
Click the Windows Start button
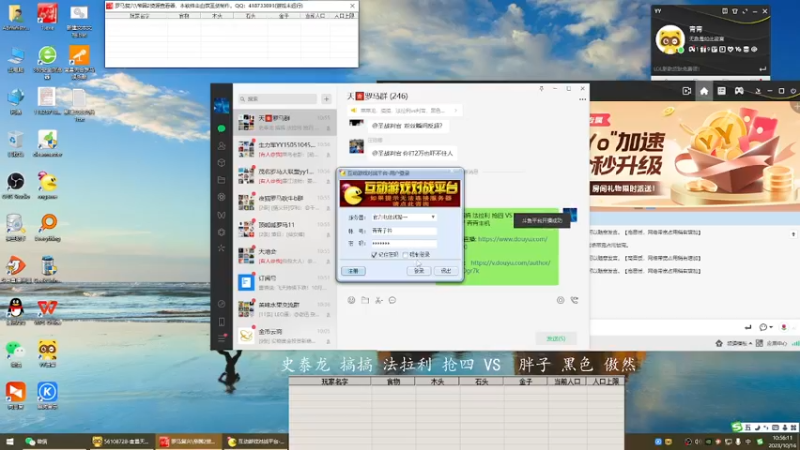point(10,441)
